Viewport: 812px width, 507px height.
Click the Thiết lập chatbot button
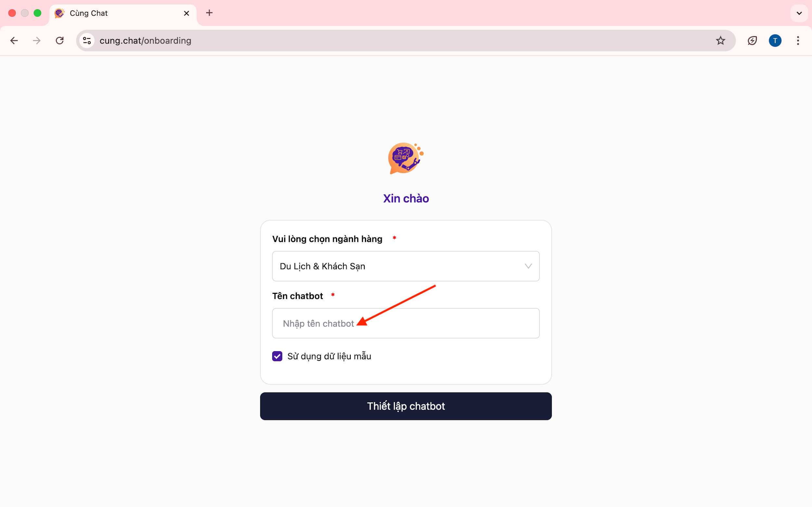click(406, 406)
